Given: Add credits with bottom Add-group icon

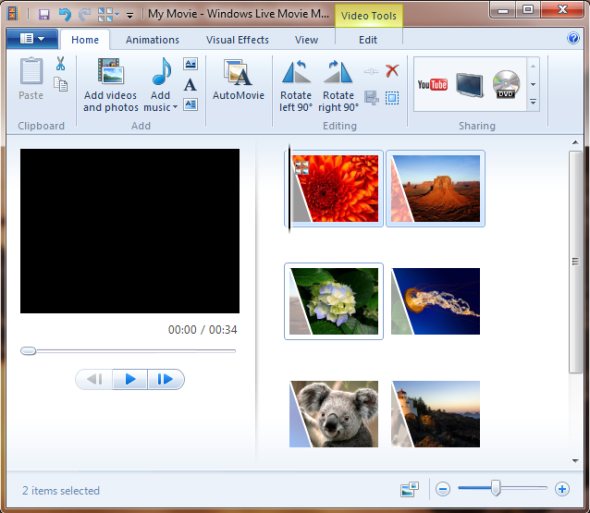Looking at the screenshot, I should coord(190,104).
